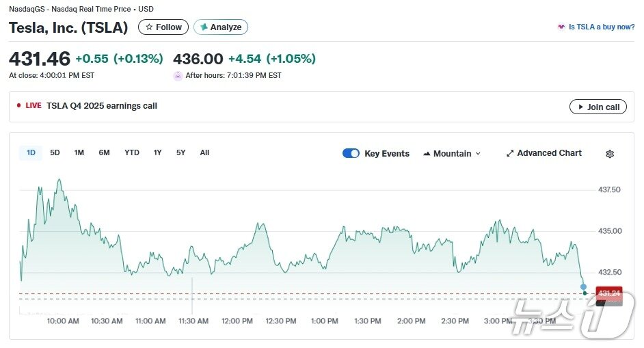Open the TSLA Q4 2025 earnings call

click(102, 106)
